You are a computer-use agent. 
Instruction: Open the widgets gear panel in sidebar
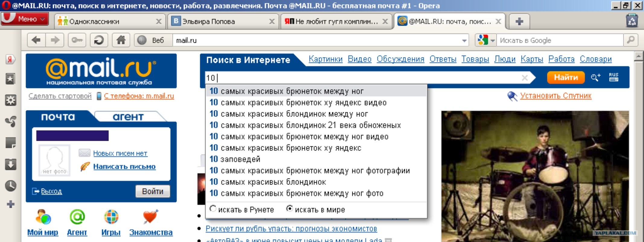pyautogui.click(x=11, y=100)
